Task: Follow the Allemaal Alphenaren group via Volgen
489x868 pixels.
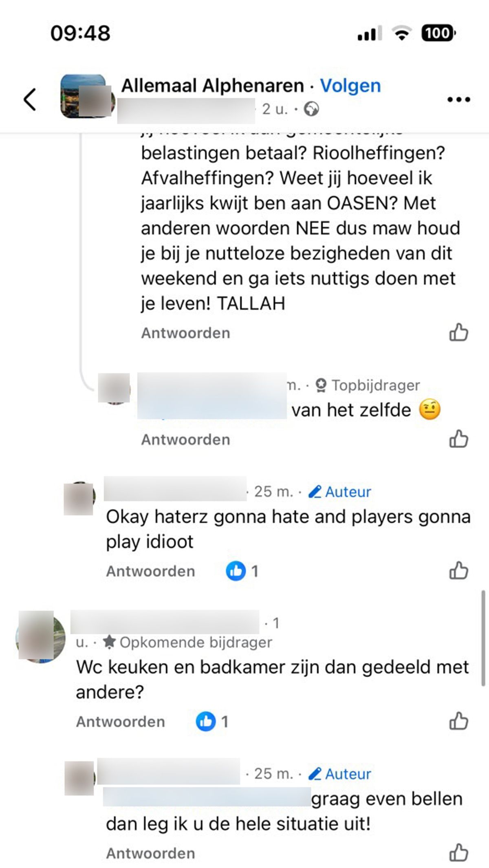Action: 350,86
